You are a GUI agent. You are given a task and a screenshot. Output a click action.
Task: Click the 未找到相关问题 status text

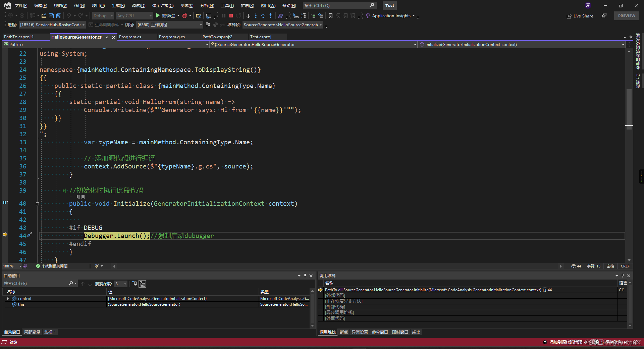pyautogui.click(x=54, y=266)
